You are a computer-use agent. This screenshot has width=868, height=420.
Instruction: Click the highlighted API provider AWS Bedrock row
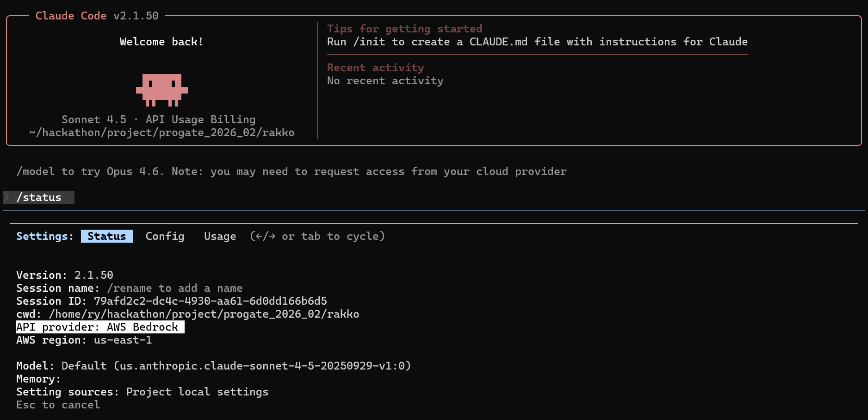[x=100, y=327]
